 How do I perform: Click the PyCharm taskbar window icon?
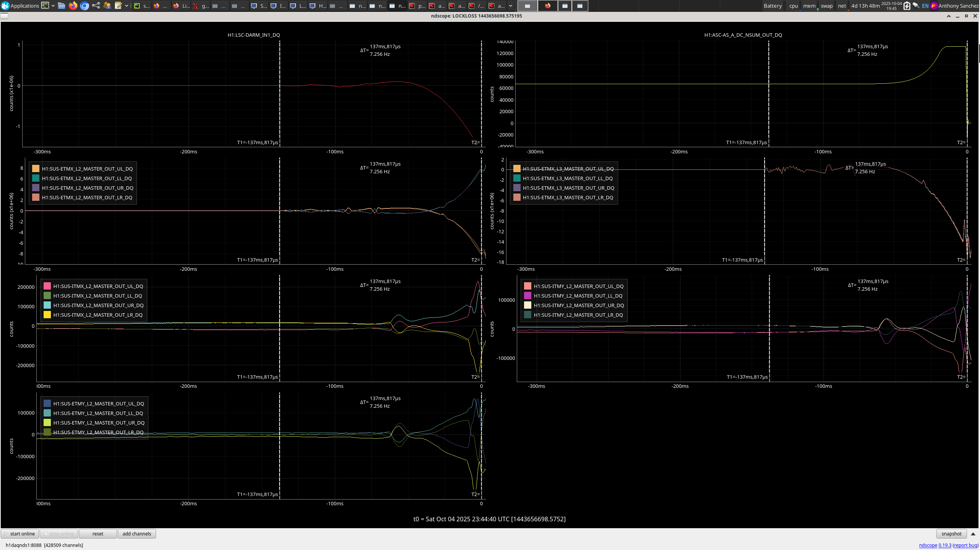[x=137, y=6]
